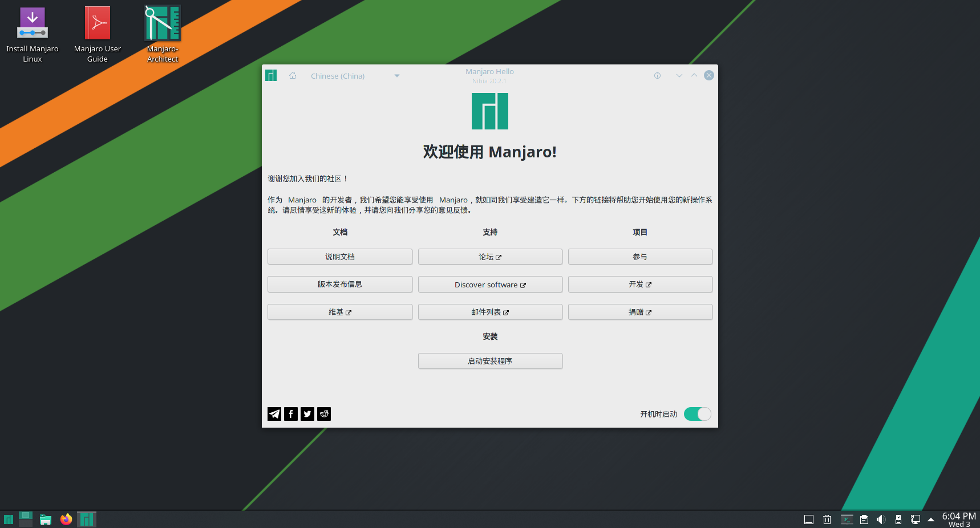The width and height of the screenshot is (980, 528).
Task: Open the audio volume tray icon
Action: click(x=881, y=519)
